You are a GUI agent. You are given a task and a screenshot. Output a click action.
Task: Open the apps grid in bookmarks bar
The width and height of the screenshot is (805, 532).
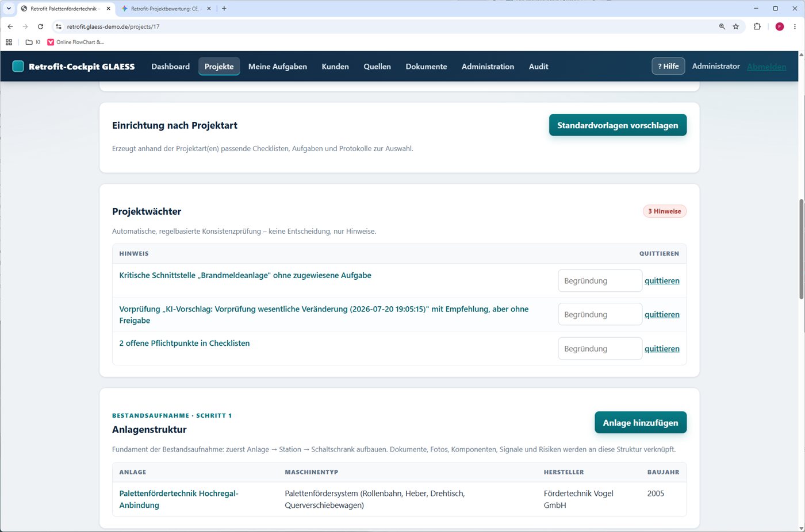click(9, 42)
